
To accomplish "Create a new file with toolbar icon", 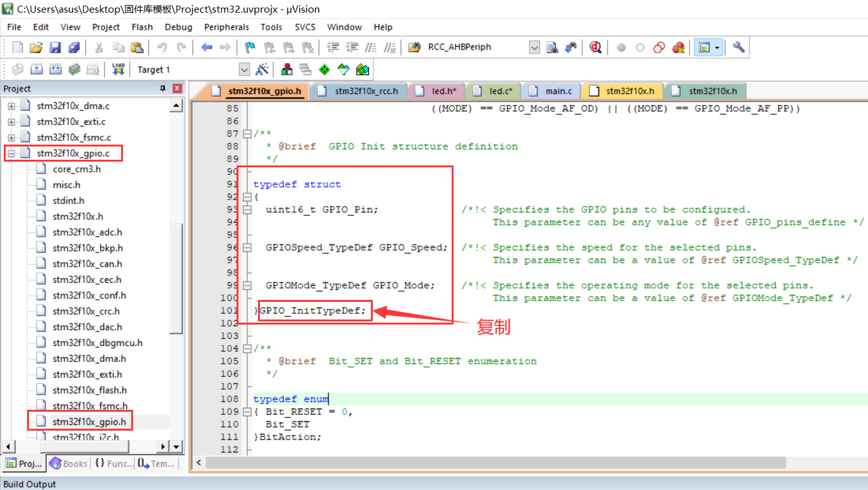I will click(18, 47).
